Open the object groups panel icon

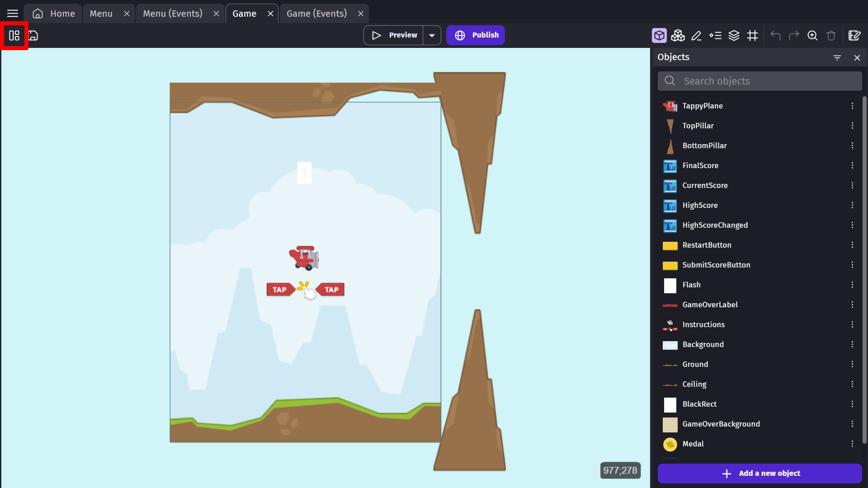pos(678,35)
